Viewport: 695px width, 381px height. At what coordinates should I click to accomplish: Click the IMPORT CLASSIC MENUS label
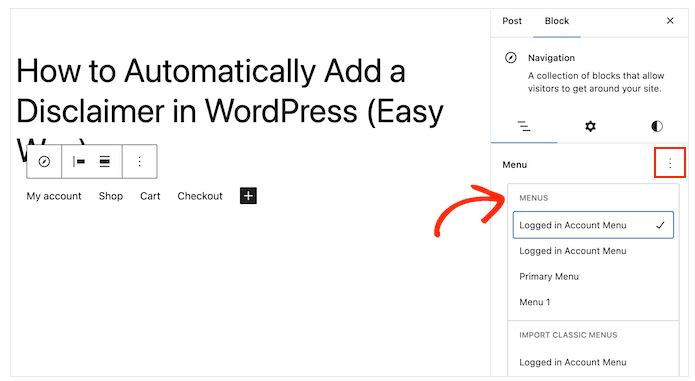click(x=568, y=335)
